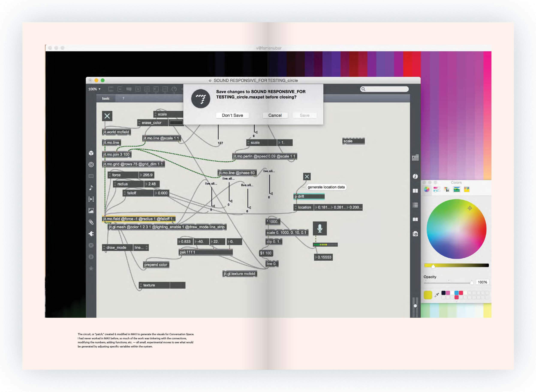
Task: Switch Colors panel to color sliders mode
Action: click(437, 189)
